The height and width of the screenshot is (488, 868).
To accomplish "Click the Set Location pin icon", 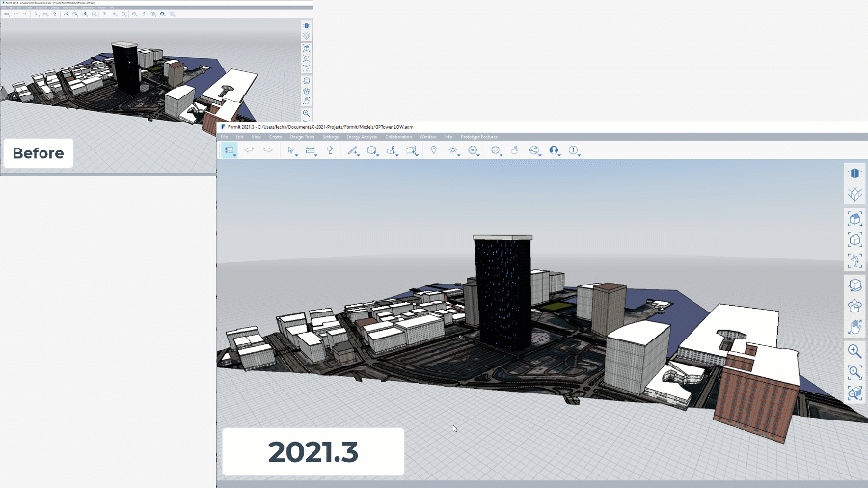I will (433, 150).
